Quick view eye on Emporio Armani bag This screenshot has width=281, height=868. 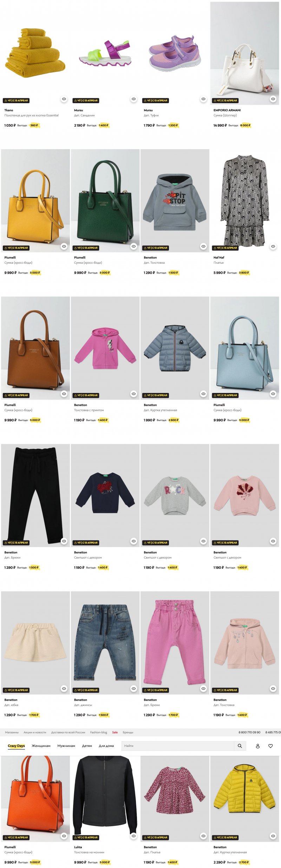coord(273,99)
